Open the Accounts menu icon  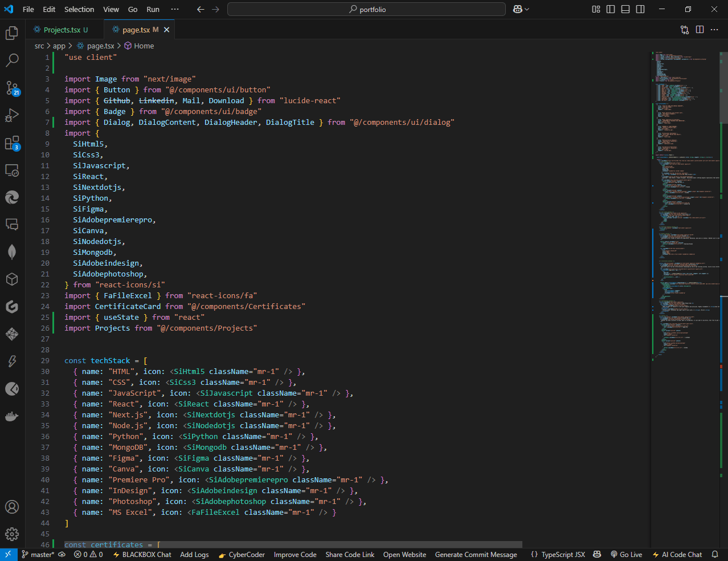pos(12,507)
